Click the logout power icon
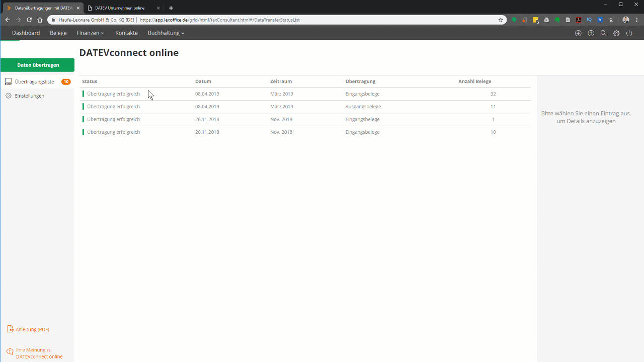This screenshot has width=644, height=362. point(629,33)
